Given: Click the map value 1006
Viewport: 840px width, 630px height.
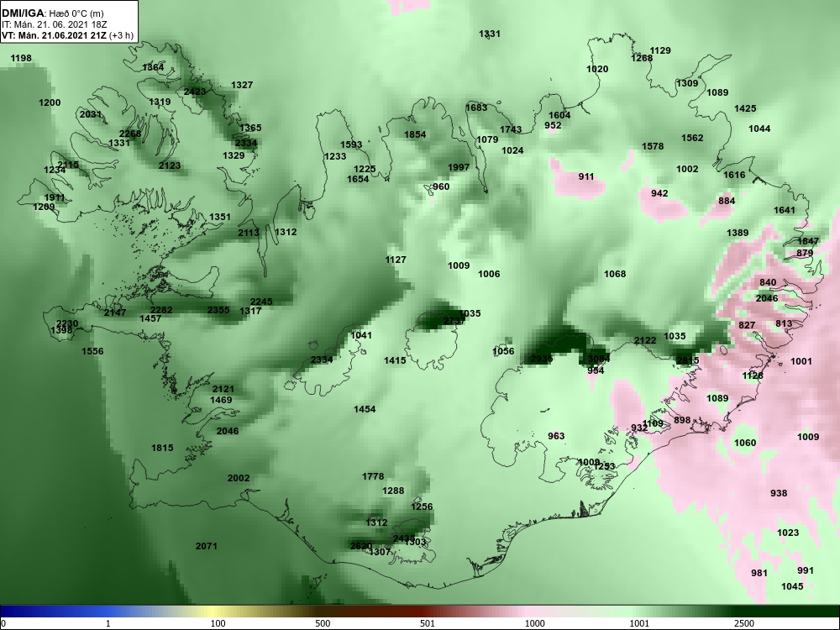Looking at the screenshot, I should (489, 274).
